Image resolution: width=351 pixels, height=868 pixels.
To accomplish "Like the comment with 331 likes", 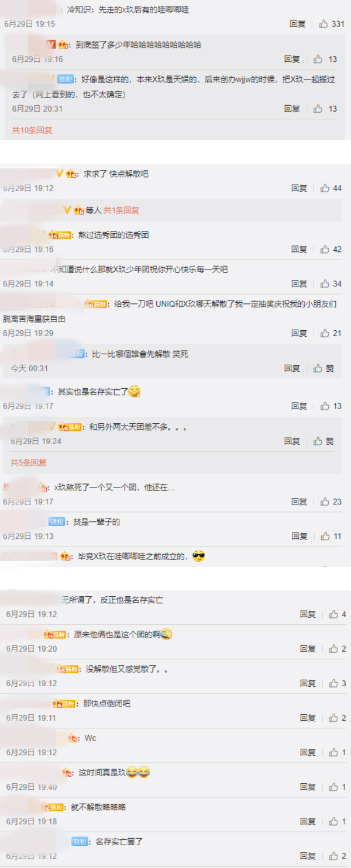I will (332, 24).
